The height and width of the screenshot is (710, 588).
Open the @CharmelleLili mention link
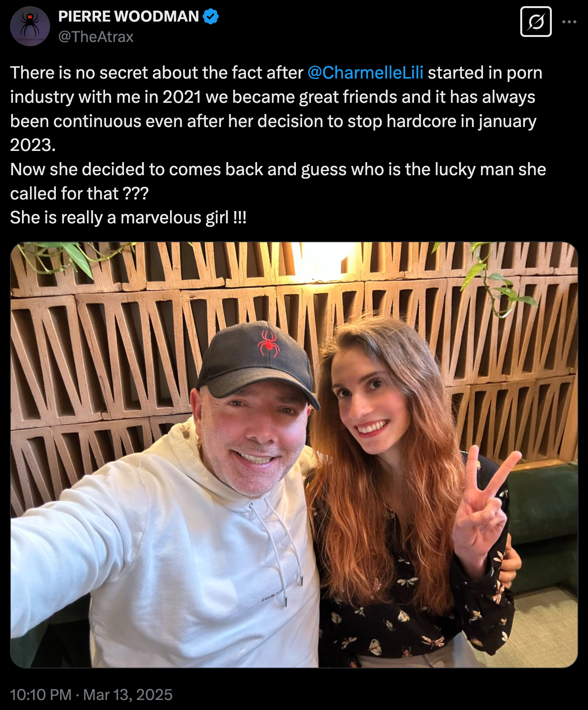(x=366, y=73)
